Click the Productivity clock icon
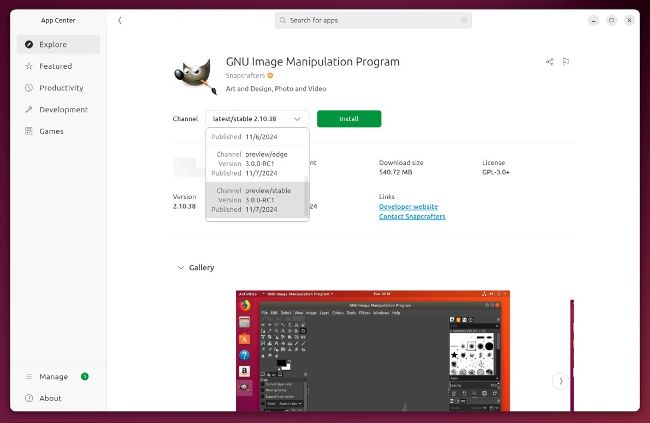Viewport: 650px width, 423px height. [29, 88]
